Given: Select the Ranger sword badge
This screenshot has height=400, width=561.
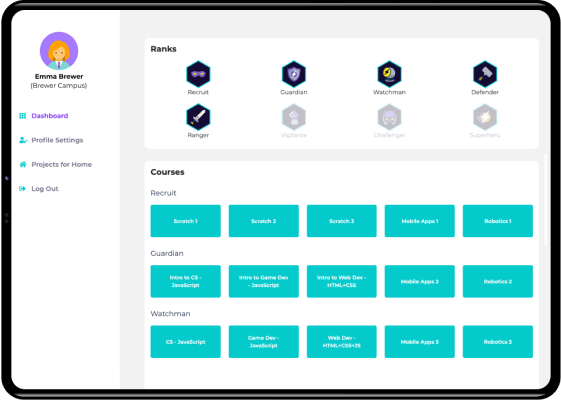Looking at the screenshot, I should pos(198,117).
